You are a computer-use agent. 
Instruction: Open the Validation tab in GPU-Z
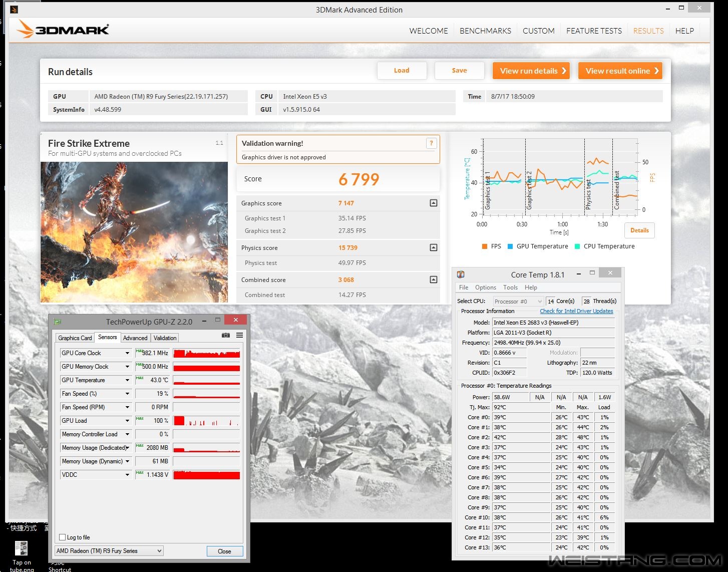point(165,338)
